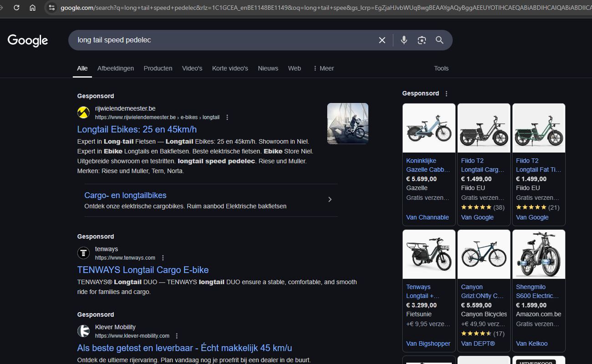Click the tenways favicon
The image size is (592, 364).
click(83, 253)
